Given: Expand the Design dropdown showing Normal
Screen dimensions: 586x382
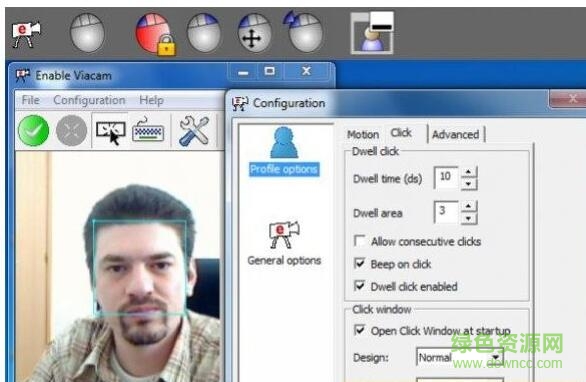Looking at the screenshot, I should click(x=460, y=357).
